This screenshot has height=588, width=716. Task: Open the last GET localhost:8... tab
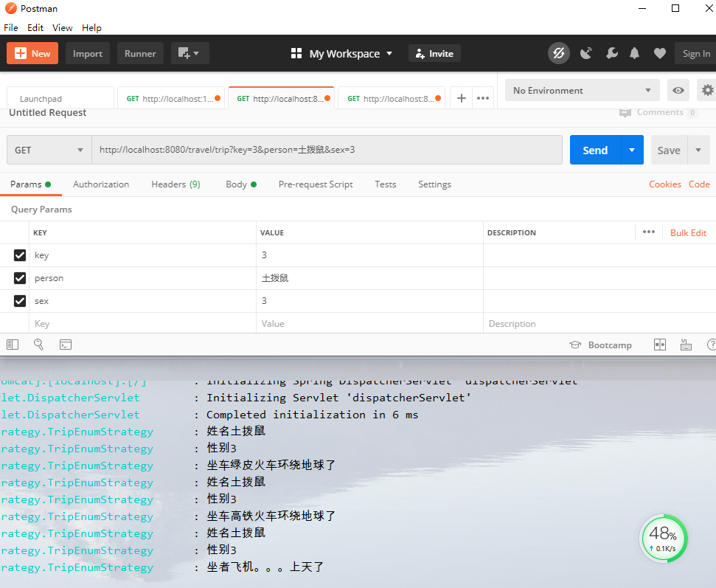click(x=392, y=98)
